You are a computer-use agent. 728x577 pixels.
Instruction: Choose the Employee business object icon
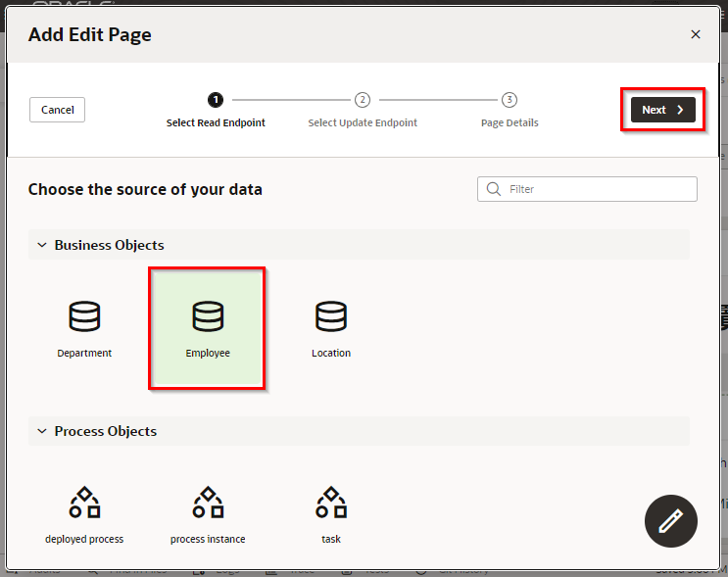[x=208, y=316]
